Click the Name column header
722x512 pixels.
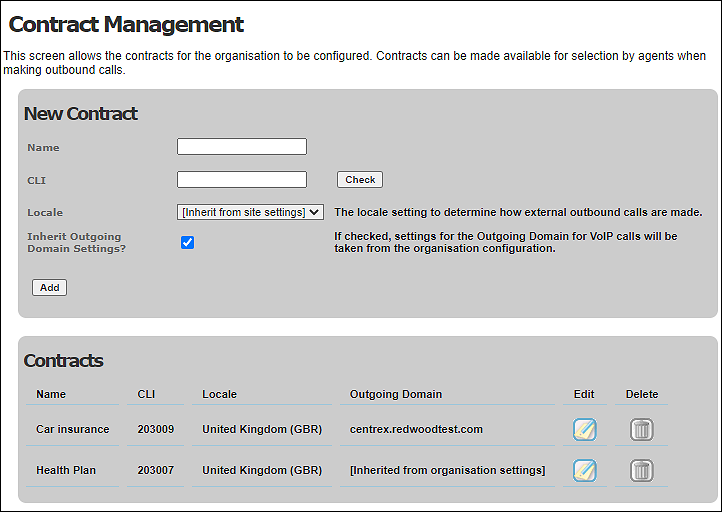click(51, 394)
